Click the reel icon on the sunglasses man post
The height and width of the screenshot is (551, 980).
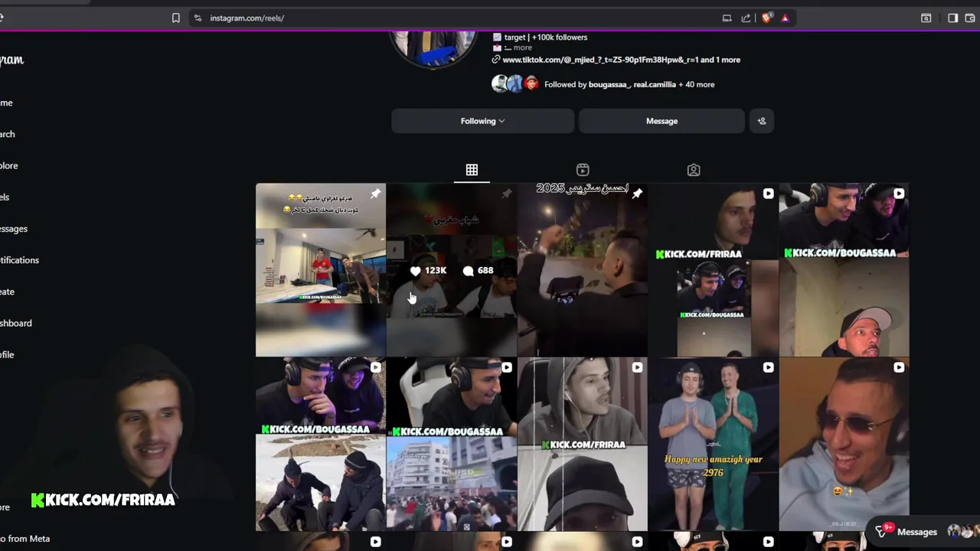(899, 367)
